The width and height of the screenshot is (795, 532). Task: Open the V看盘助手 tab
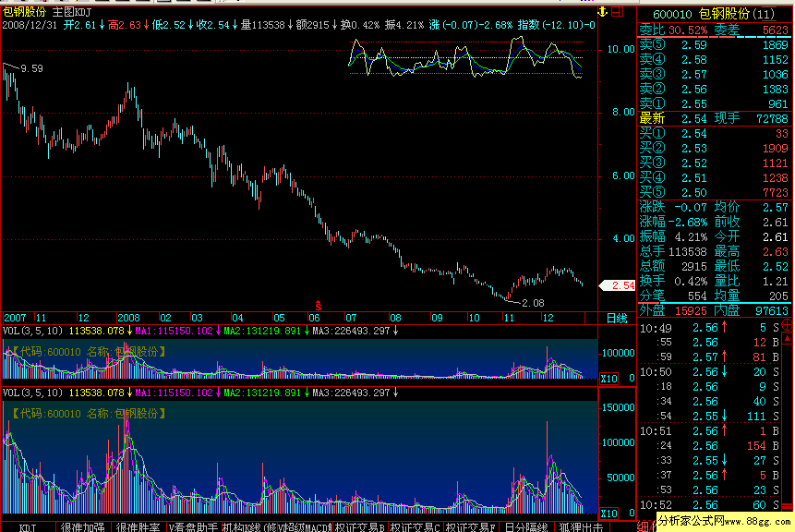[x=193, y=527]
